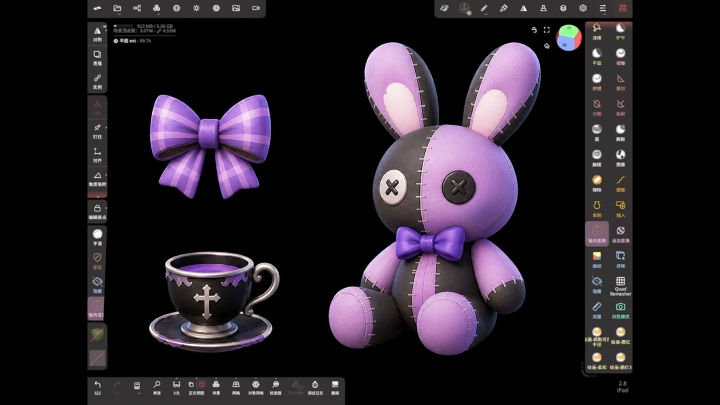Click the Snap (对齐) button in left panel
This screenshot has width=720, height=405.
coord(97,154)
